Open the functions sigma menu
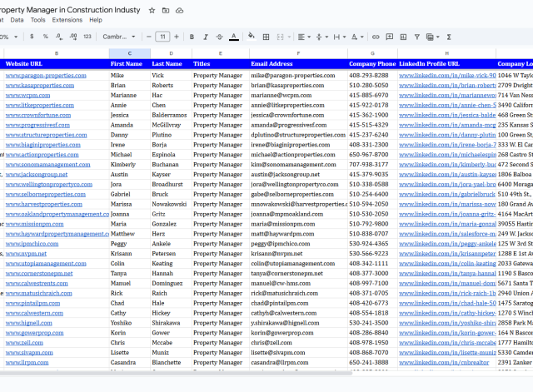Image resolution: width=533 pixels, height=392 pixels. pos(449,37)
